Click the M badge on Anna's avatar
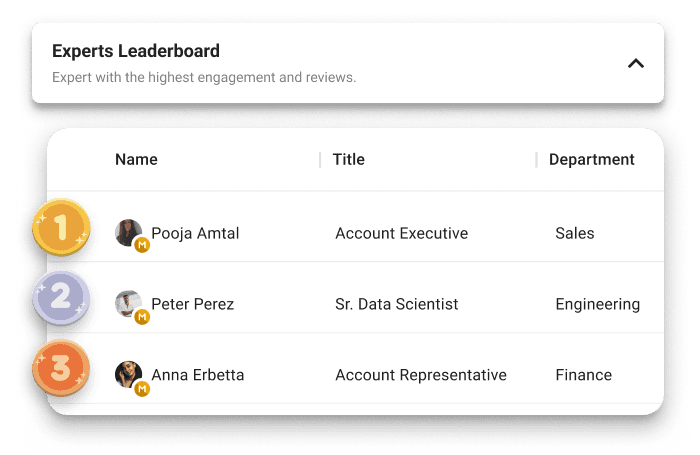Image resolution: width=700 pixels, height=455 pixels. pyautogui.click(x=142, y=388)
